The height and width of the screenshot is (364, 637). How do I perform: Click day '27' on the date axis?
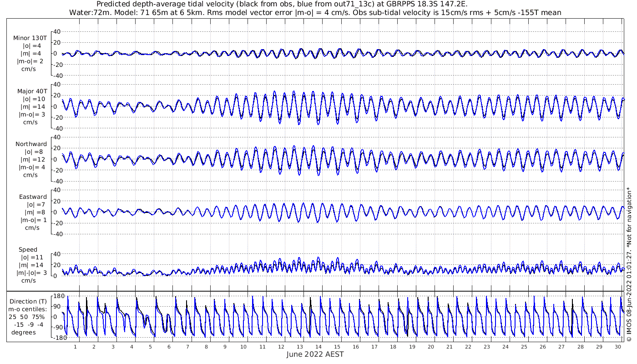561,346
